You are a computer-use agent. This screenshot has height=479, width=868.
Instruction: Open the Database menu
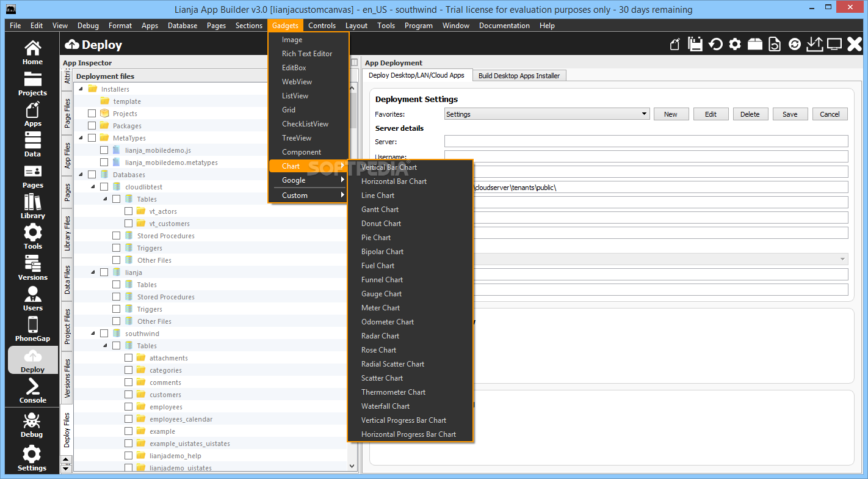183,26
